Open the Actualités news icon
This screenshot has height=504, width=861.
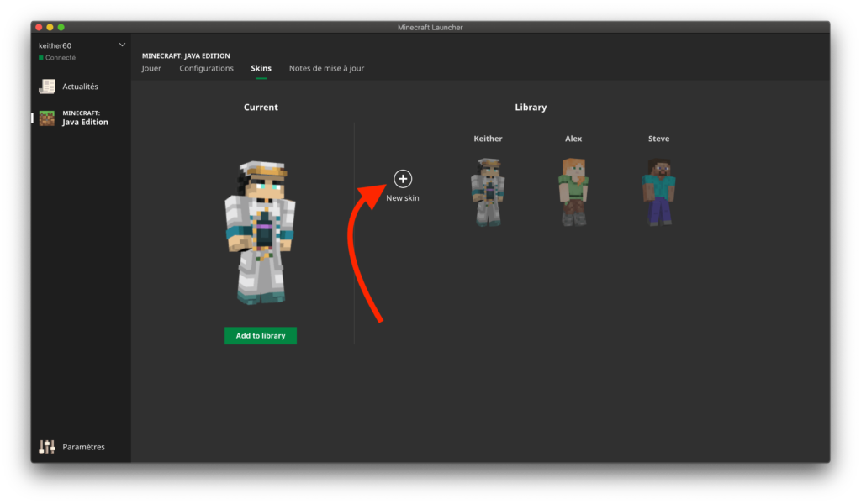click(46, 86)
